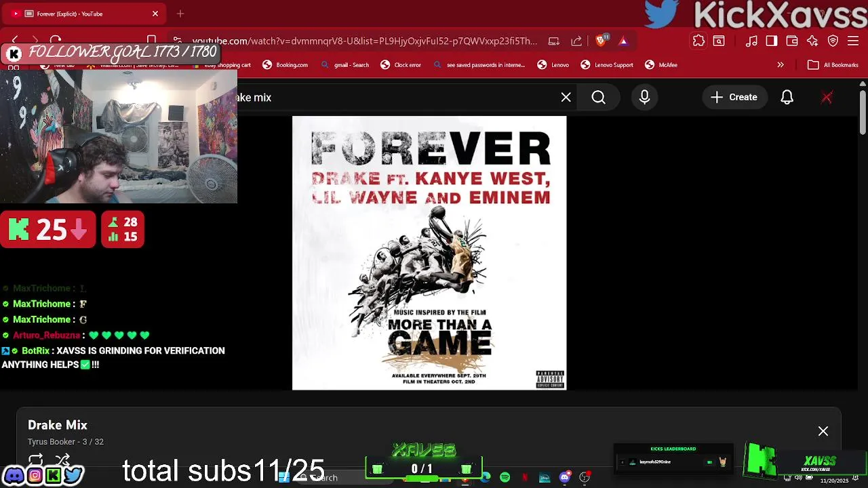Open the Brave Wallet icon
This screenshot has height=488, width=868.
click(792, 41)
